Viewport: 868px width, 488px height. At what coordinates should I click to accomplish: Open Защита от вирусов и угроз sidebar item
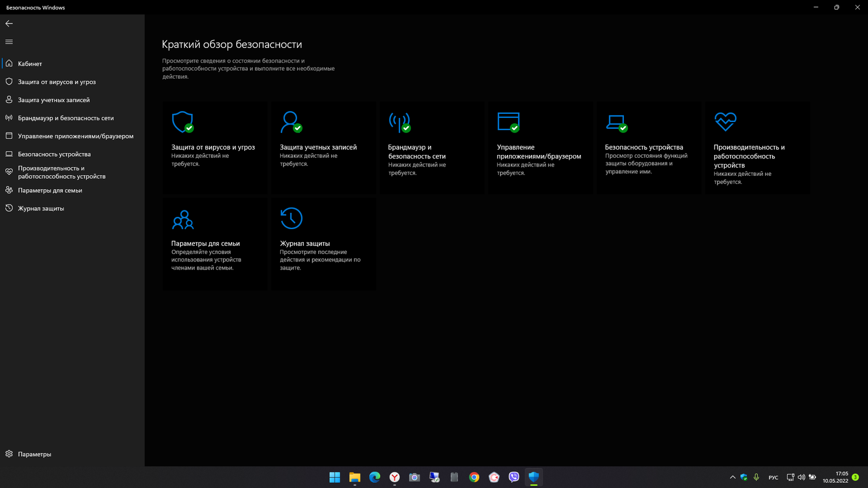coord(57,82)
